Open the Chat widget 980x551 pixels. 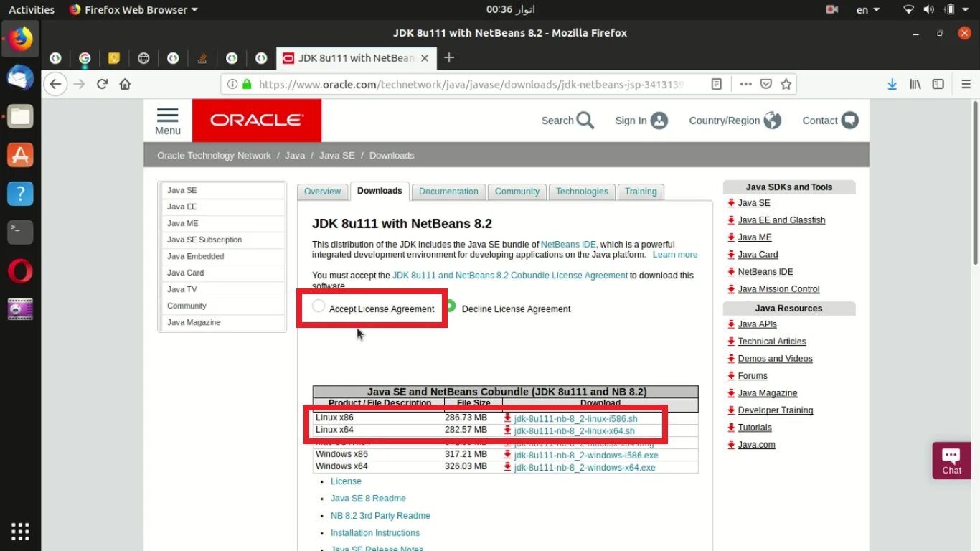[951, 460]
